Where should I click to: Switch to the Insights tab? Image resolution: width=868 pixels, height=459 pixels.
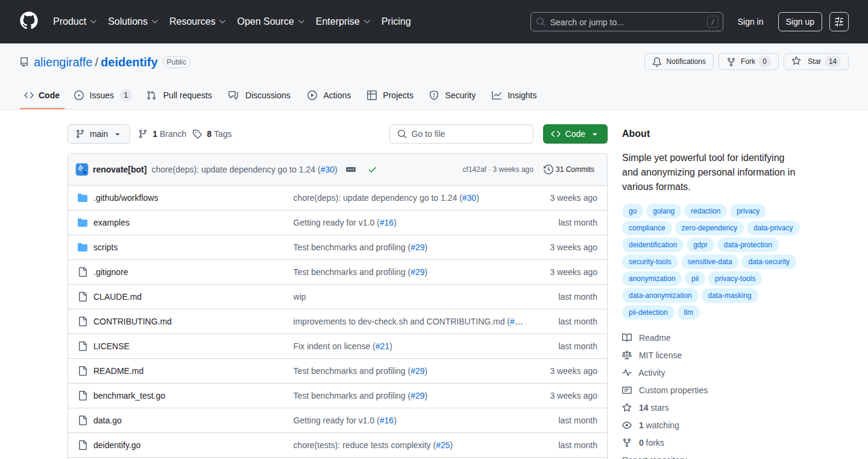[x=514, y=95]
